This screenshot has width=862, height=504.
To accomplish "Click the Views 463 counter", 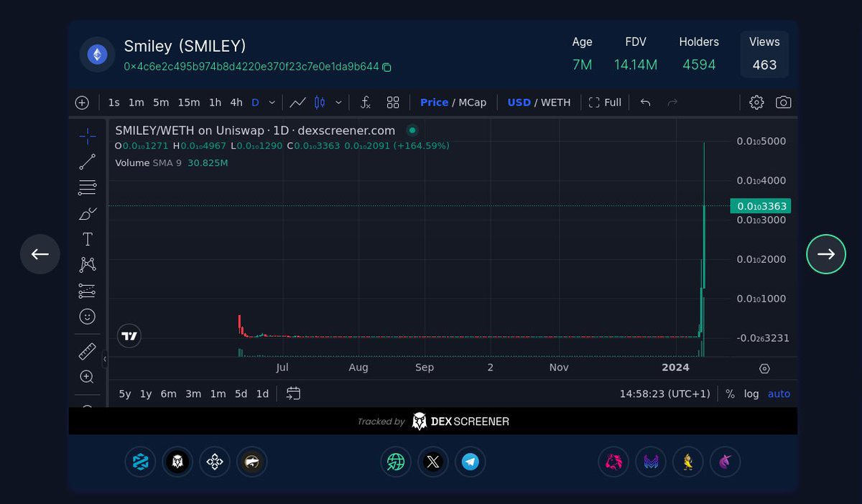I will point(764,54).
